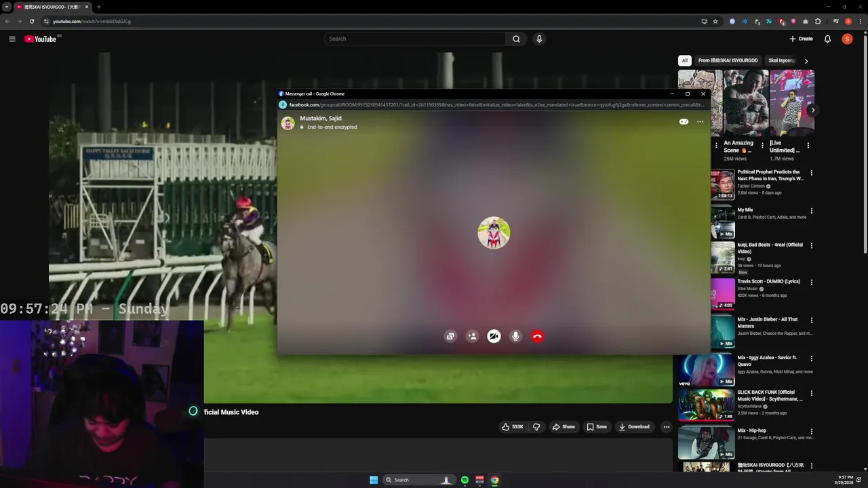Screen dimensions: 868x488
Task: Select the All filter chip
Action: click(x=685, y=60)
